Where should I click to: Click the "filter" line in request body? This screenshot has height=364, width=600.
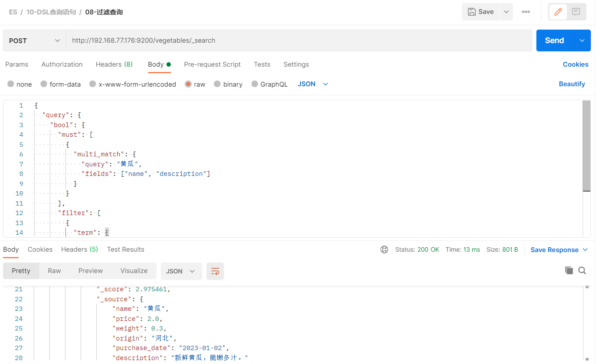79,213
